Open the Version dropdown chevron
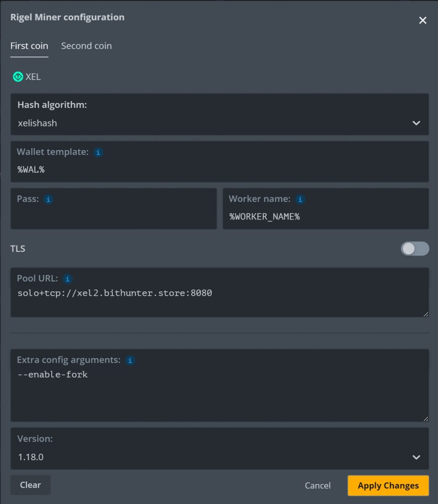The height and width of the screenshot is (504, 438). pos(416,457)
